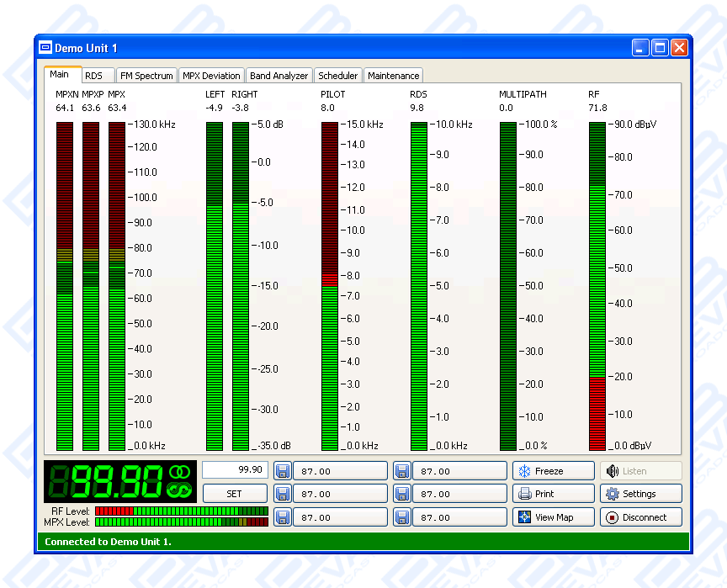Click the save icon for the middle-left preset

pyautogui.click(x=283, y=494)
